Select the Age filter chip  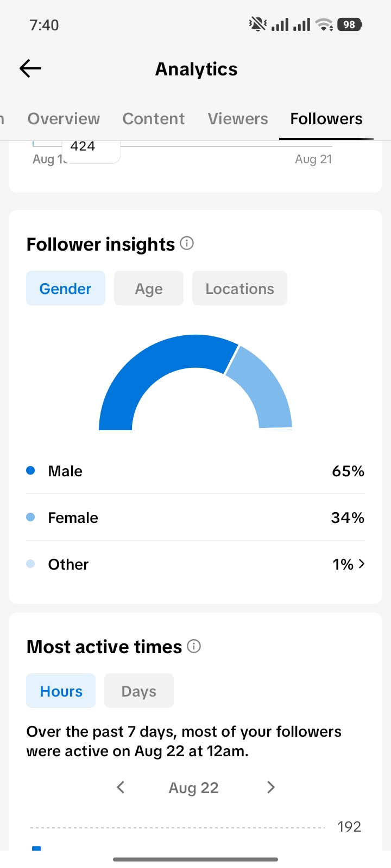(149, 288)
